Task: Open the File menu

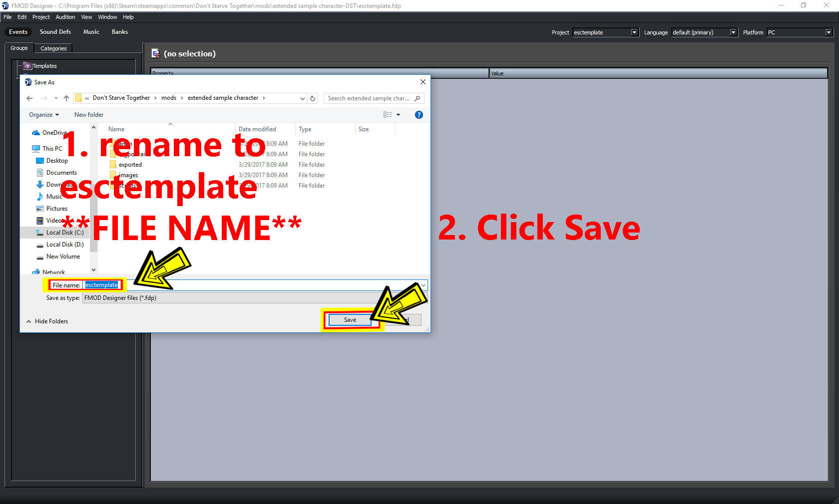Action: pos(7,17)
